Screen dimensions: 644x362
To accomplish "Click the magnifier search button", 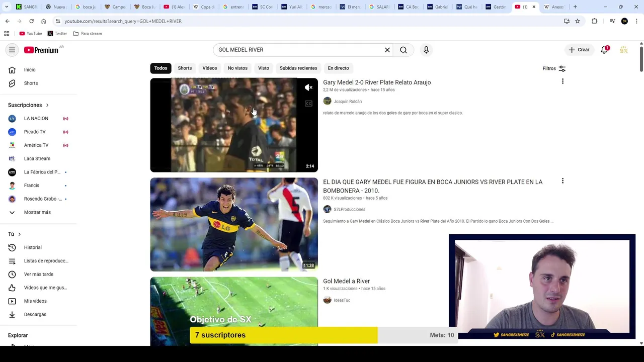I will point(404,50).
